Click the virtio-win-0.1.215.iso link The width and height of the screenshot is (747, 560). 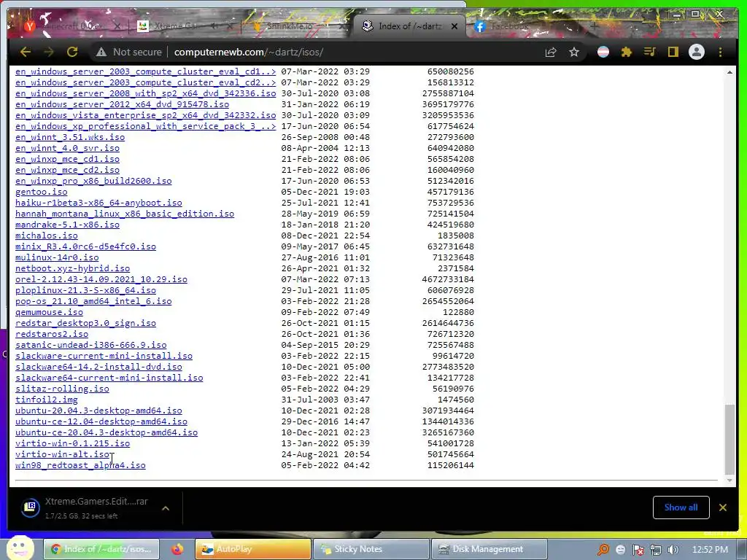[x=72, y=443]
